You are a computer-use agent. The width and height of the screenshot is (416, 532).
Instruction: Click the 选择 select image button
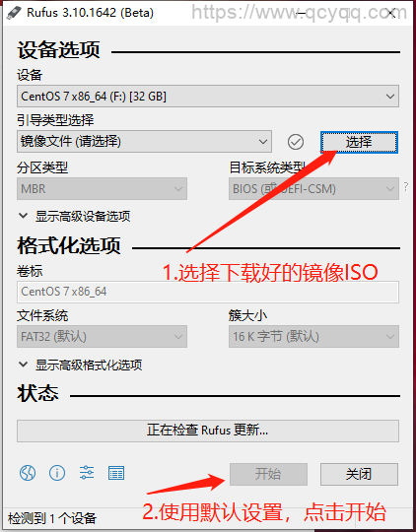point(359,142)
